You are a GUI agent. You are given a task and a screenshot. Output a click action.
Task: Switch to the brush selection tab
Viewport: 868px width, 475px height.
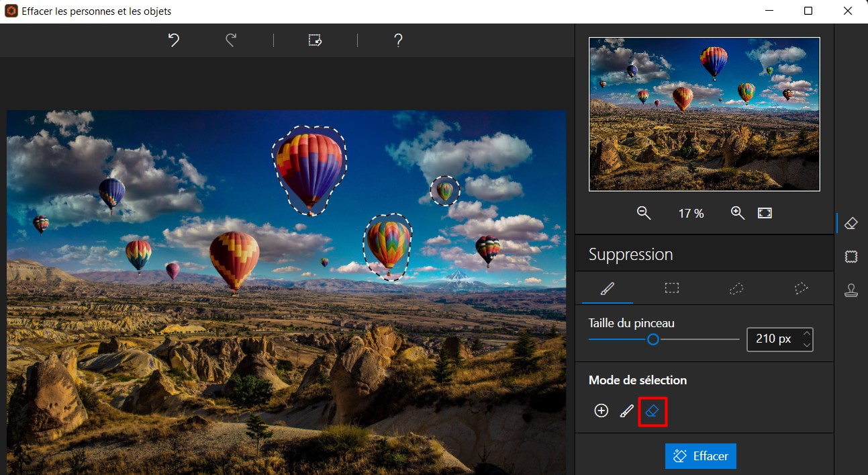pyautogui.click(x=608, y=288)
